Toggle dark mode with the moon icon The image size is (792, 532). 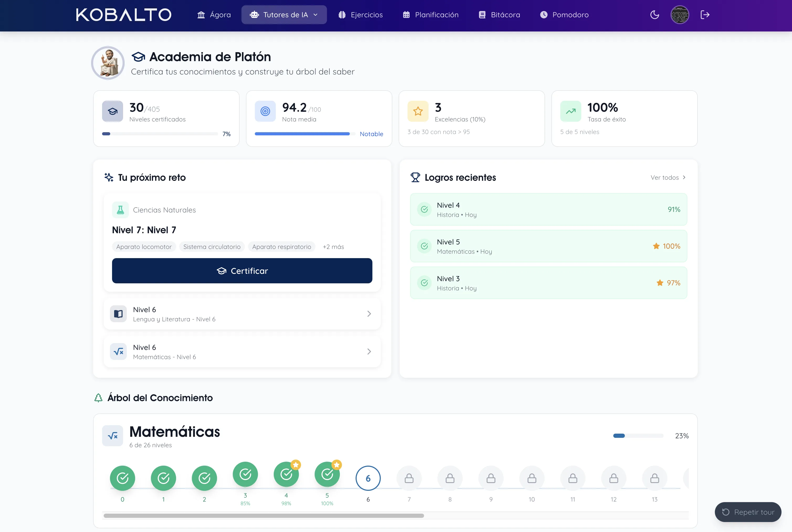point(654,15)
